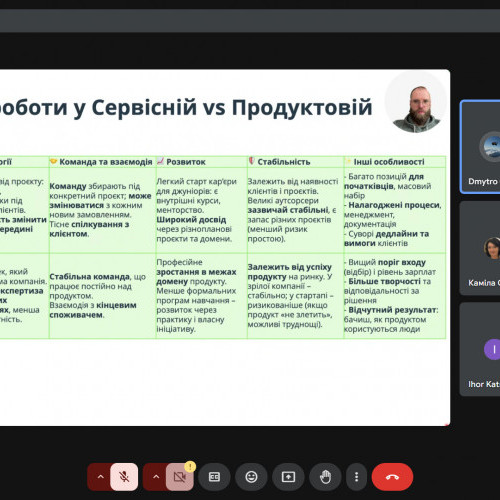Select Dmytro participant tile
This screenshot has width=500, height=500.
[x=480, y=147]
